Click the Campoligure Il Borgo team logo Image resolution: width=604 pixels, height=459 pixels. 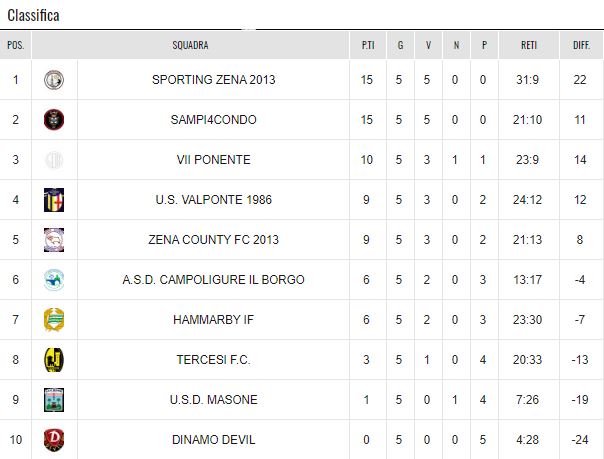point(54,280)
